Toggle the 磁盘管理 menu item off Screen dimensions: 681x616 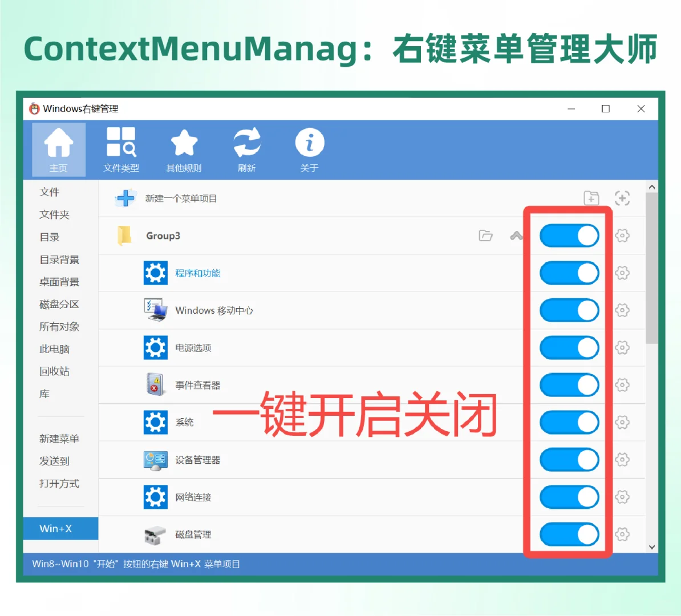(569, 534)
